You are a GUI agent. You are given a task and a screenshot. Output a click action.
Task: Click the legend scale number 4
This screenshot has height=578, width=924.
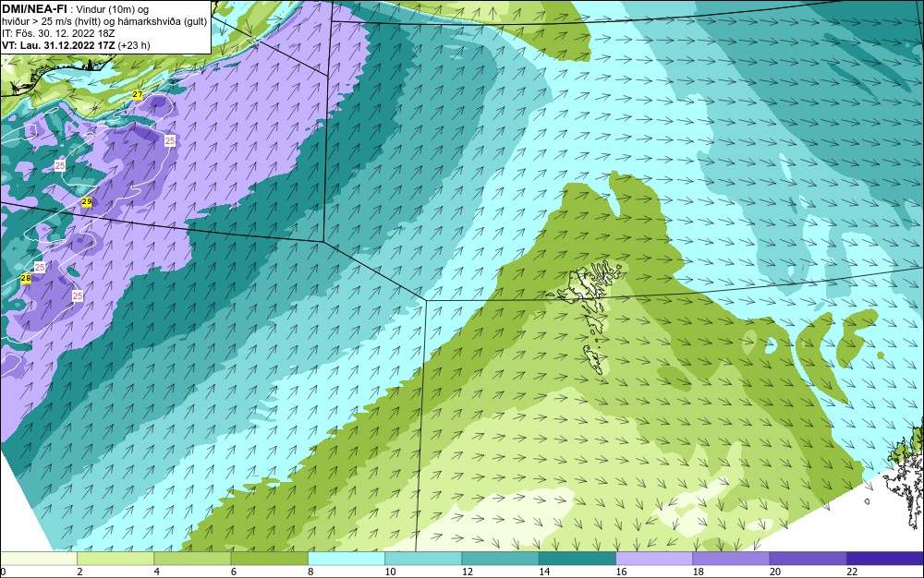click(x=157, y=572)
